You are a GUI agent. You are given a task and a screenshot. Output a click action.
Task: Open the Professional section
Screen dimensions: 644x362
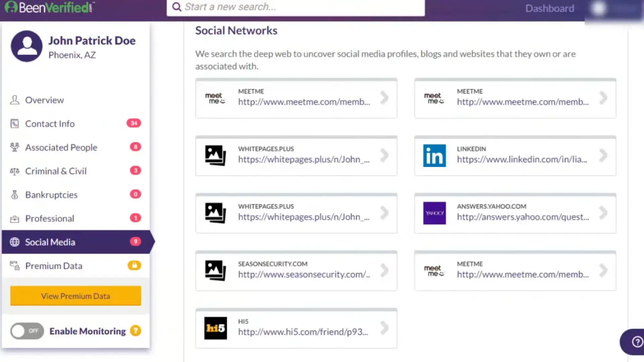pos(75,219)
